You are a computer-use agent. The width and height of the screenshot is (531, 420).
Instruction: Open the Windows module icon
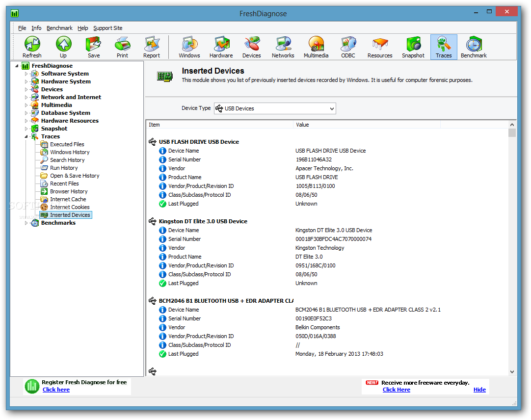pos(189,47)
